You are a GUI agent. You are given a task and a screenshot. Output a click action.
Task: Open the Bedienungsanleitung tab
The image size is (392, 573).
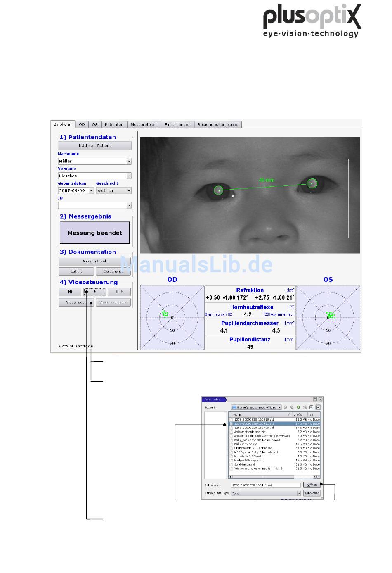point(218,124)
